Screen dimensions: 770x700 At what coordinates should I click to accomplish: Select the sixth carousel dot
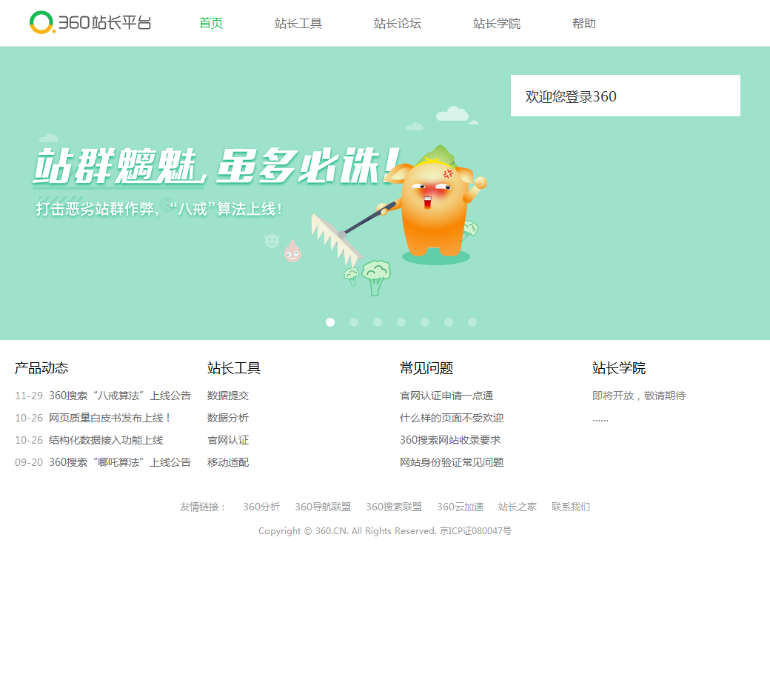[449, 322]
